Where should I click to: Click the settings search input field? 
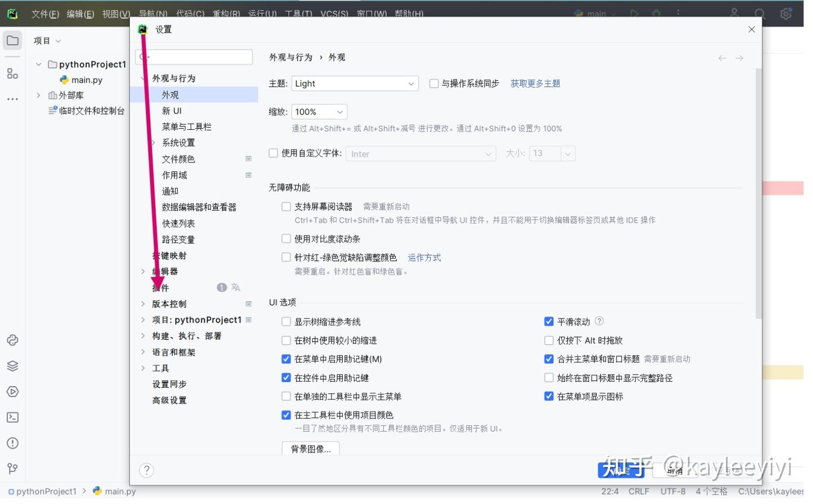[194, 57]
